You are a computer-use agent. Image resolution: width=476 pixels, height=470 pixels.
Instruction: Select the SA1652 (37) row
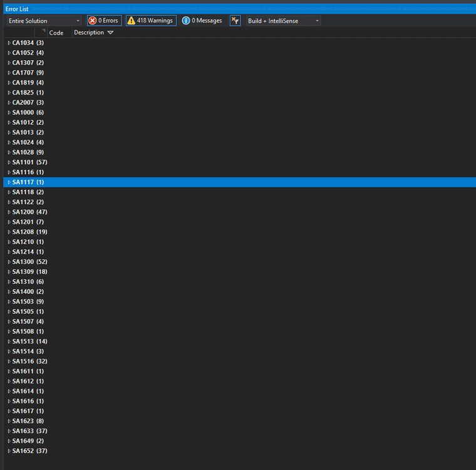pyautogui.click(x=239, y=451)
